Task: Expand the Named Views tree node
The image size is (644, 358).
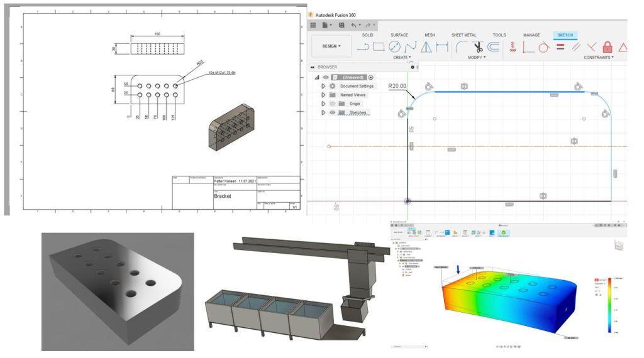Action: pos(323,95)
